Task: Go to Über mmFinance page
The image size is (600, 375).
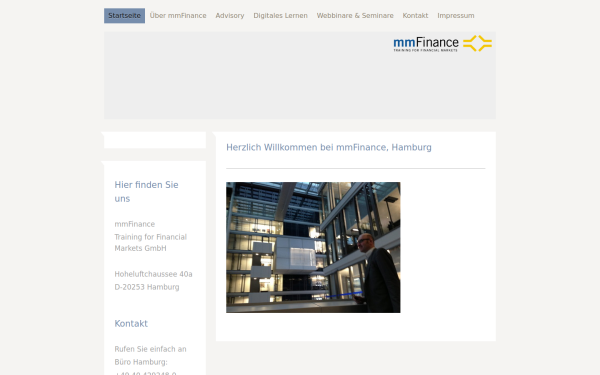Action: 178,16
